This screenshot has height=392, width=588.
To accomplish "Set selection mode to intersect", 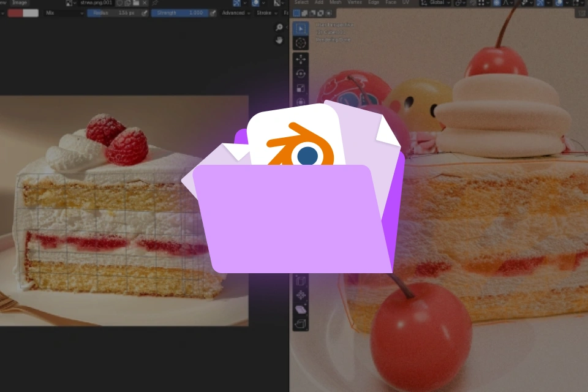I will point(328,13).
